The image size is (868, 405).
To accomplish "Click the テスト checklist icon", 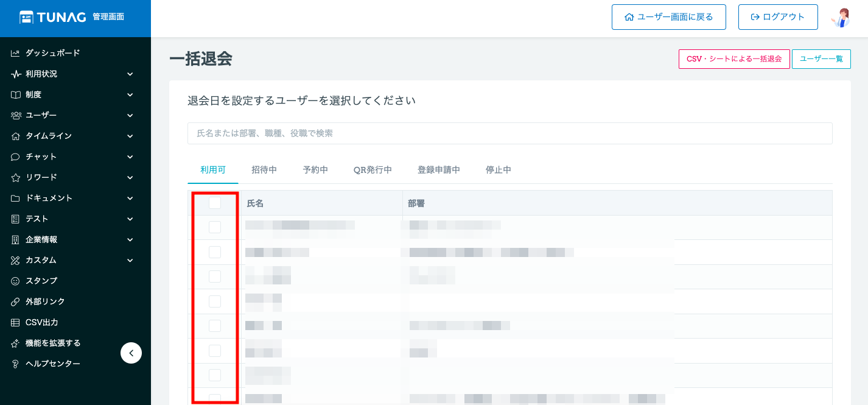I will (16, 219).
